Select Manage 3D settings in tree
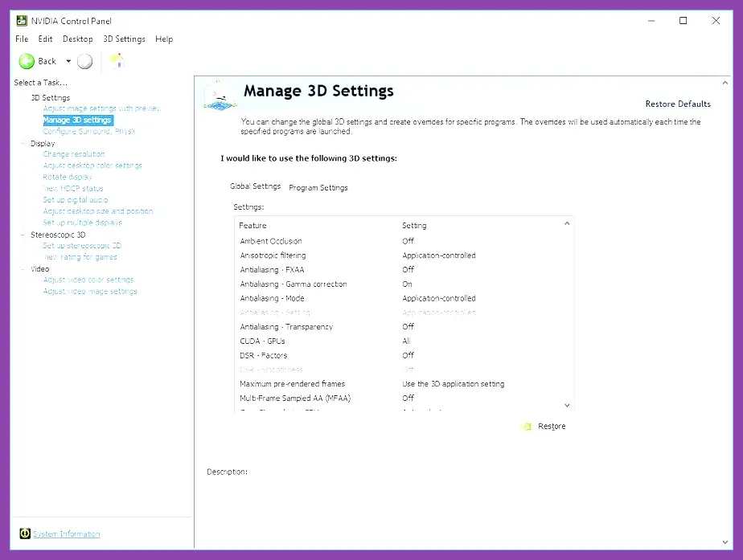The height and width of the screenshot is (560, 743). [x=77, y=120]
